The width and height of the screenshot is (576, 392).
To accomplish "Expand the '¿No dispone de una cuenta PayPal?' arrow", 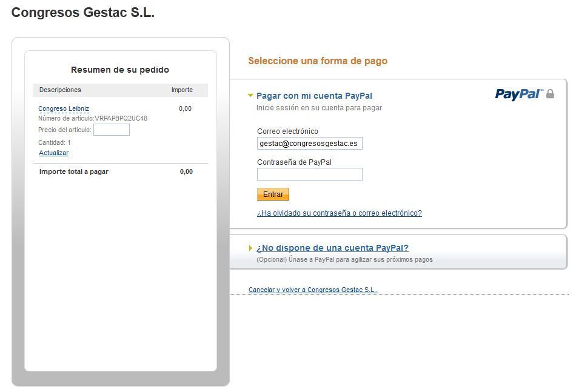I will pyautogui.click(x=250, y=248).
